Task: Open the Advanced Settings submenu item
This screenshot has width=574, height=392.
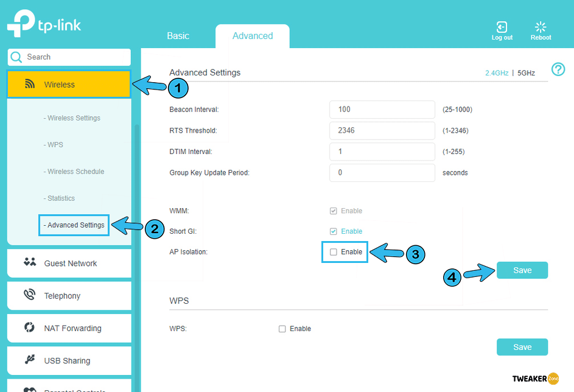Action: pos(74,225)
